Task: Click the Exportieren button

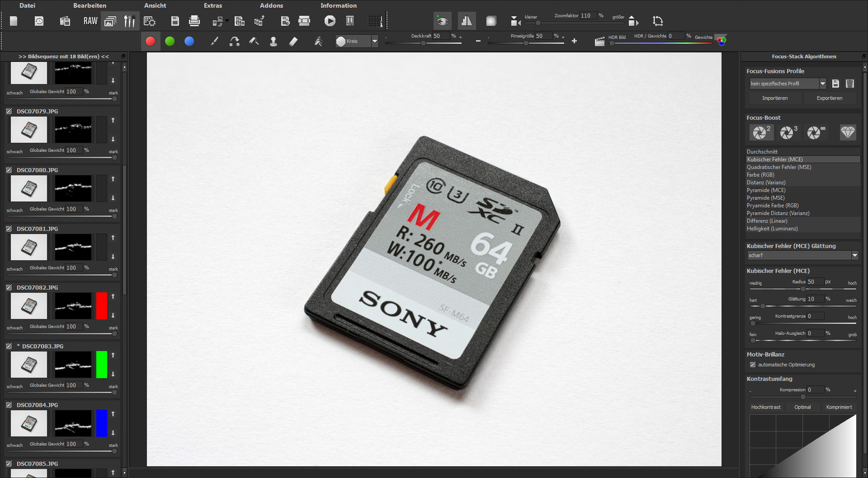Action: pyautogui.click(x=830, y=98)
